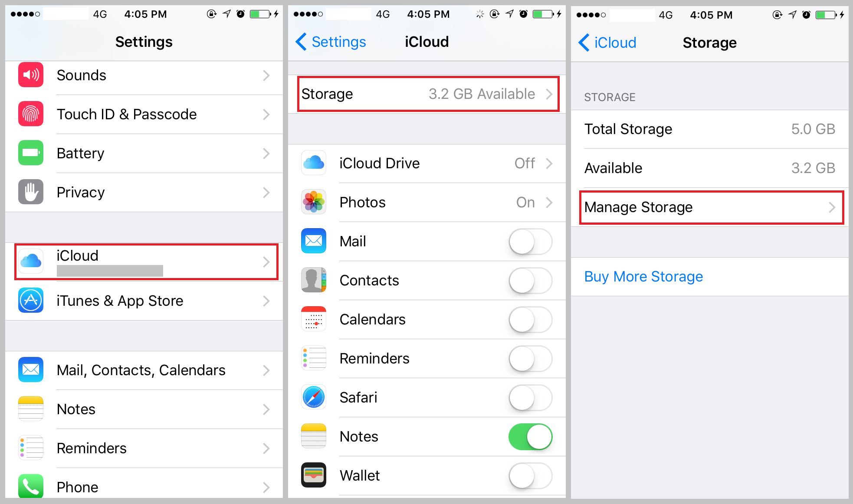Tap the Privacy hand icon
This screenshot has height=504, width=853.
click(x=31, y=192)
